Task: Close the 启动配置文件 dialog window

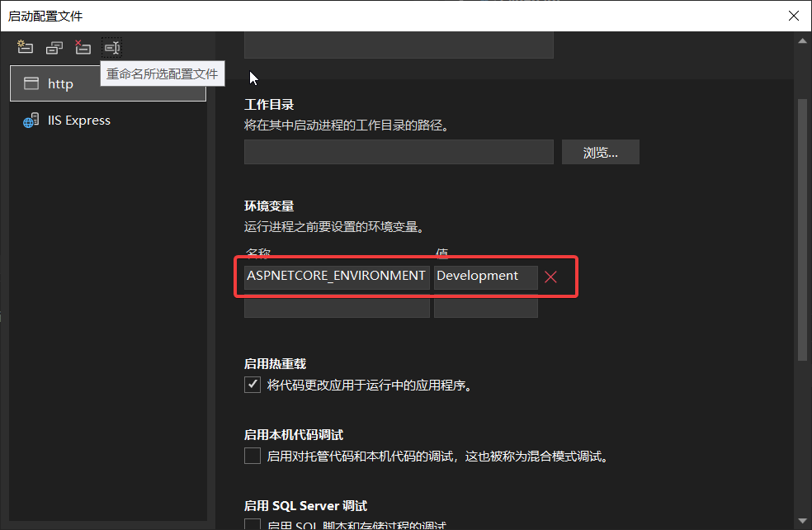Action: click(793, 16)
